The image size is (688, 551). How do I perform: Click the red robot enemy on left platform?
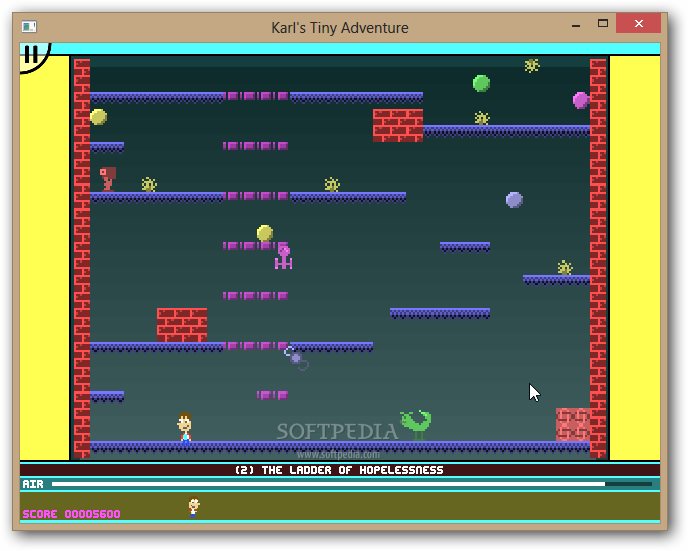(x=108, y=179)
